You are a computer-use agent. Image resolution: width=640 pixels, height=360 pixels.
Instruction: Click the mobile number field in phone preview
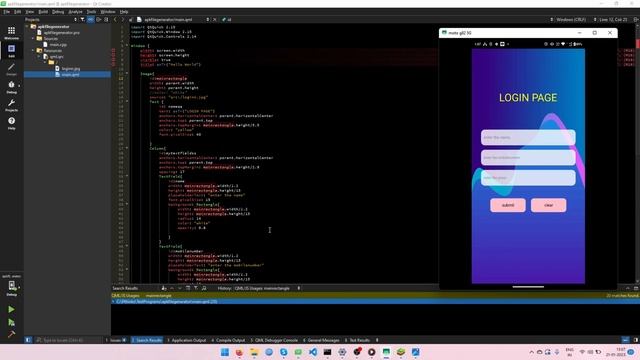(x=528, y=158)
